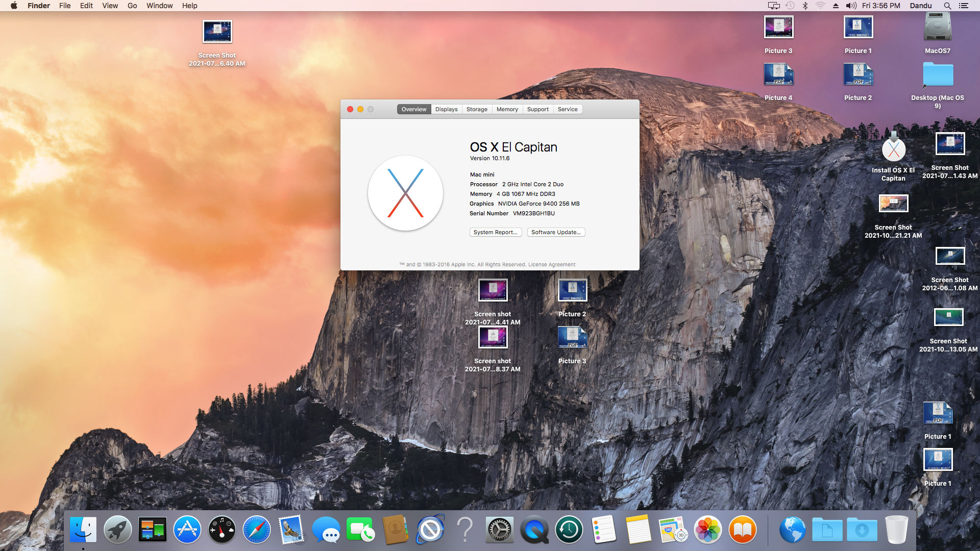
Task: Click the Time Machine menu bar icon
Action: click(x=790, y=6)
